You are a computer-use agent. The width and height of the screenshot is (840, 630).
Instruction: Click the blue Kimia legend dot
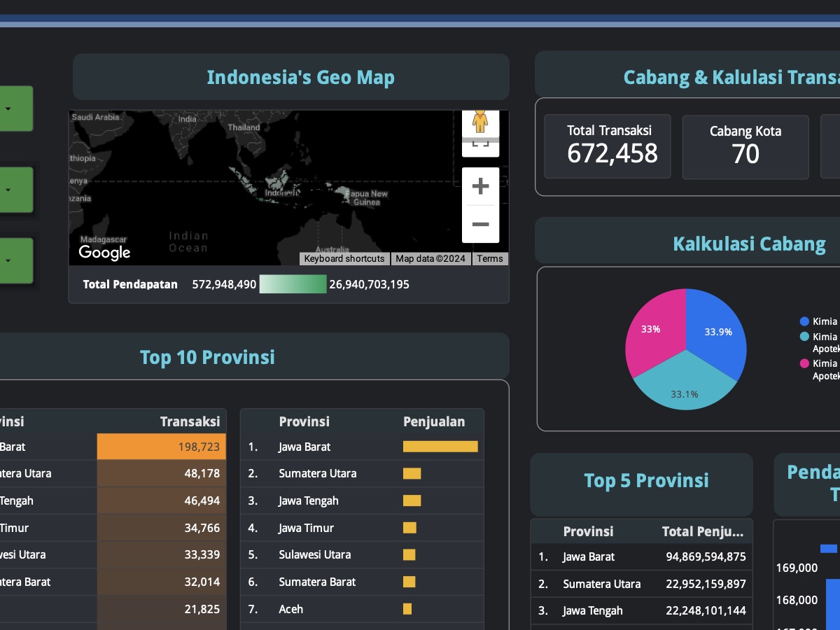[x=804, y=321]
